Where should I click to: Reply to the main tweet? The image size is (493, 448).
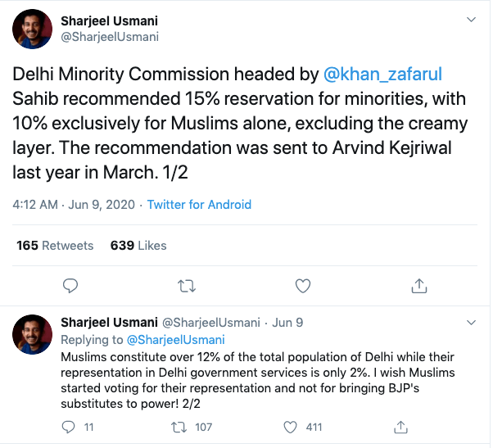tap(70, 285)
